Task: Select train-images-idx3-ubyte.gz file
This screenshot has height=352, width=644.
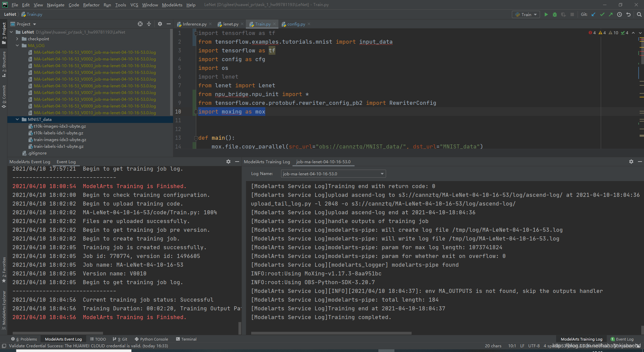Action: click(x=60, y=140)
